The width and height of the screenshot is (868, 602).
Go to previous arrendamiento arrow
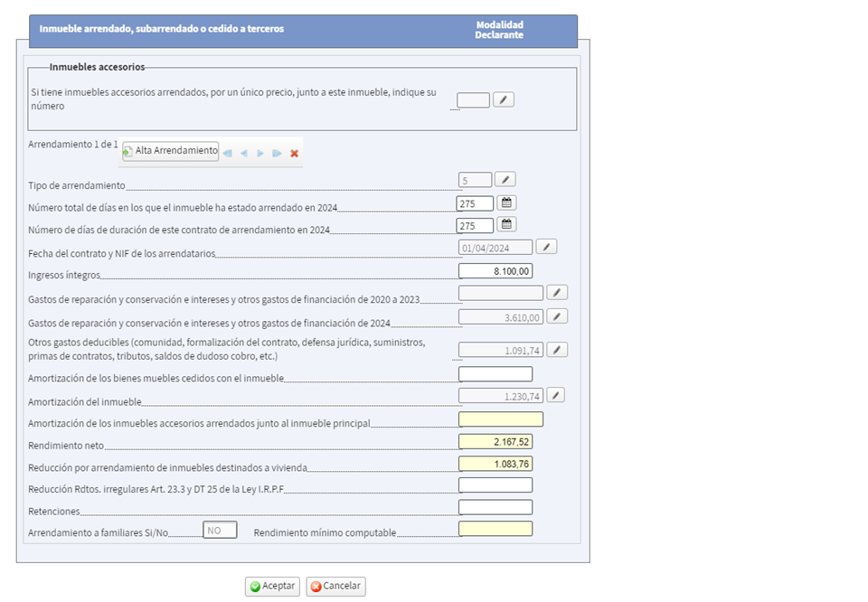243,154
